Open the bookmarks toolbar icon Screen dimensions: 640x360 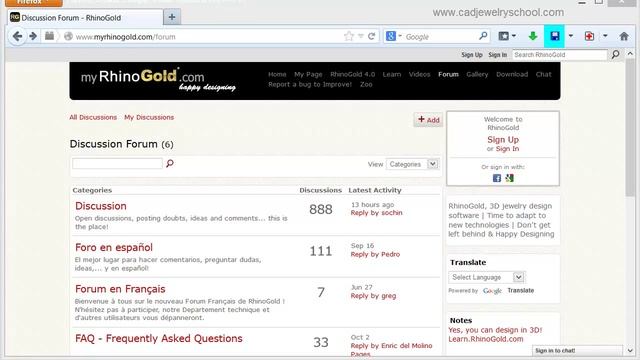[x=504, y=36]
